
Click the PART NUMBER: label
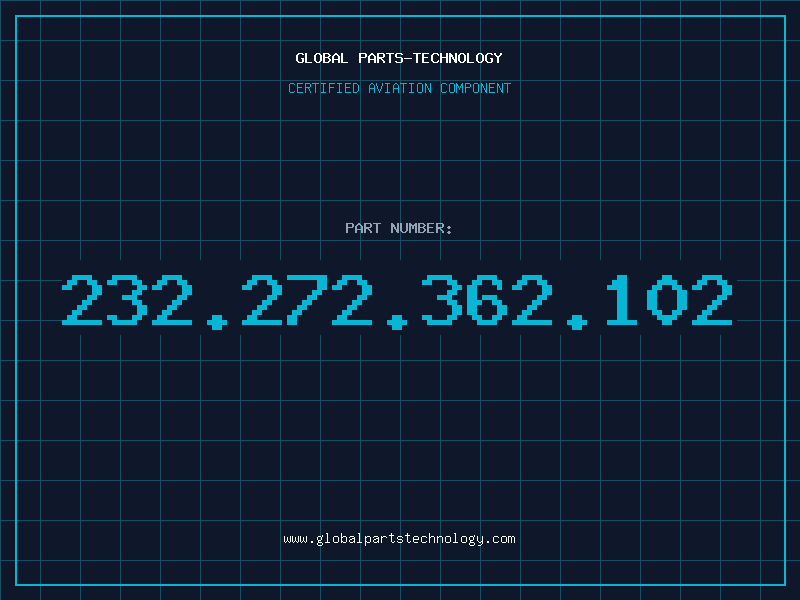click(x=399, y=228)
